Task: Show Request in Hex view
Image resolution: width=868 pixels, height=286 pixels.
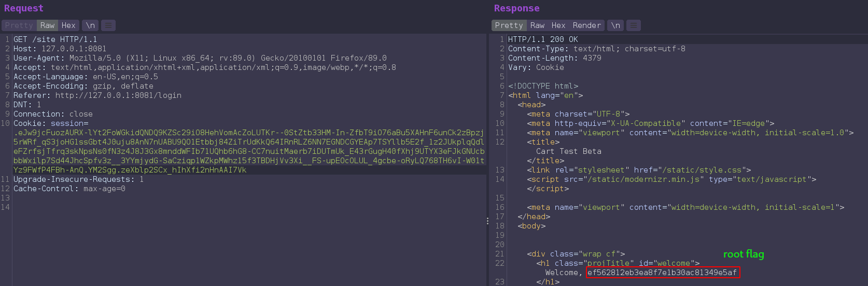Action: coord(68,25)
